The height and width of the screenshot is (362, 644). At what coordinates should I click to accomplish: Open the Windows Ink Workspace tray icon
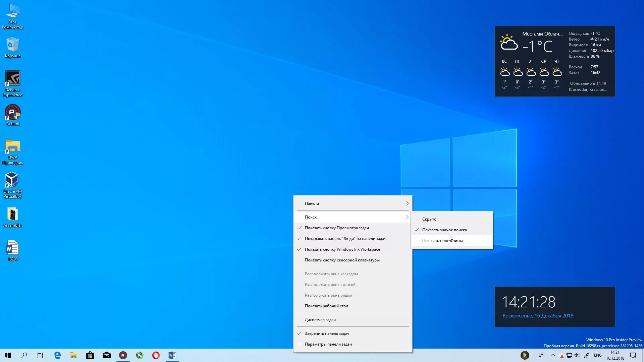click(586, 355)
